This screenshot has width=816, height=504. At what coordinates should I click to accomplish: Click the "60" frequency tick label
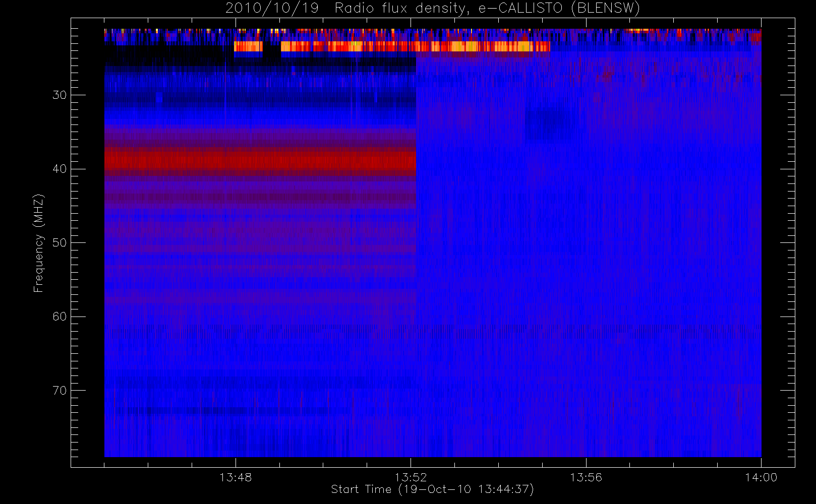[60, 317]
